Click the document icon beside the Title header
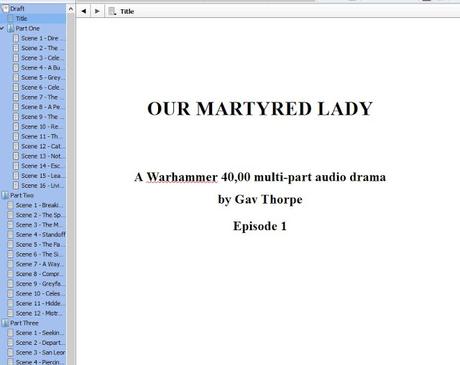Viewport: 460px width, 365px height. click(x=112, y=12)
